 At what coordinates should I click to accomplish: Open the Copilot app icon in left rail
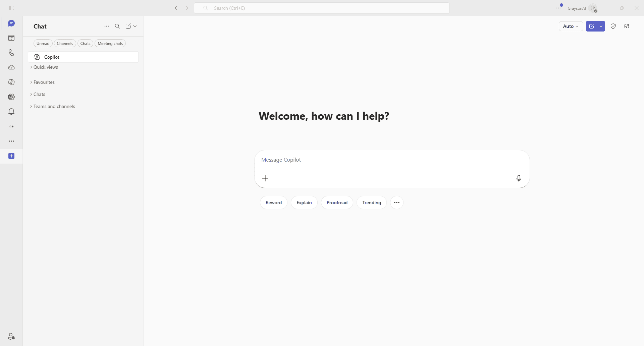click(x=11, y=82)
